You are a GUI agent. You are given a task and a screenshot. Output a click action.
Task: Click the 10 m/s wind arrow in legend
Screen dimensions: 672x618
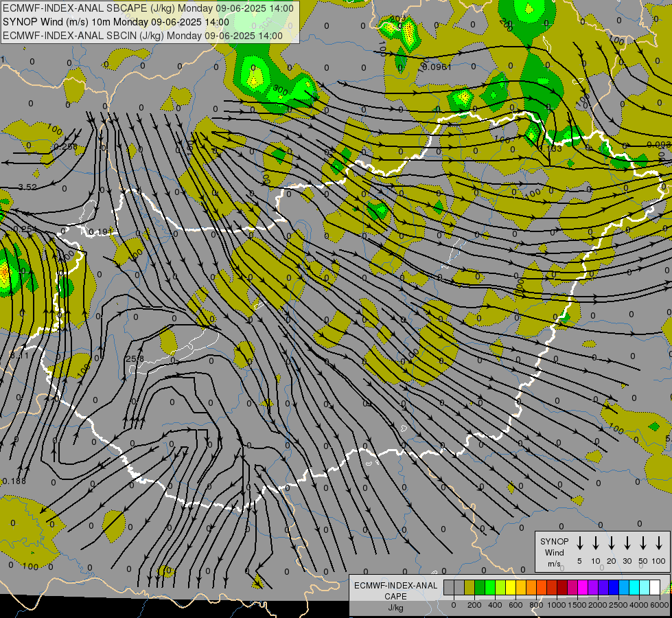pos(596,543)
